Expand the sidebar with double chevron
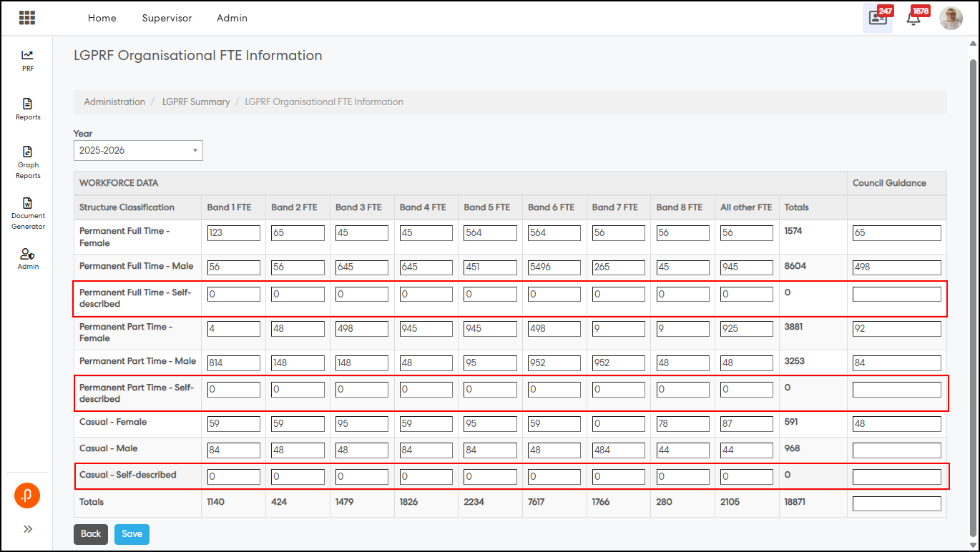The image size is (980, 552). pyautogui.click(x=28, y=529)
